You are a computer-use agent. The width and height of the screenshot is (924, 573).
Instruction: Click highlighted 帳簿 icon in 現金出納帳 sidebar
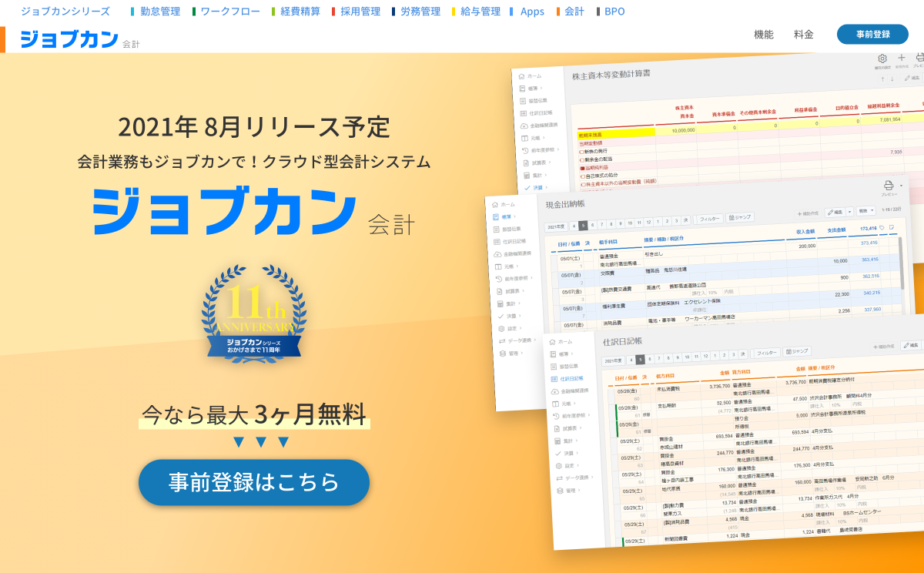pos(496,216)
